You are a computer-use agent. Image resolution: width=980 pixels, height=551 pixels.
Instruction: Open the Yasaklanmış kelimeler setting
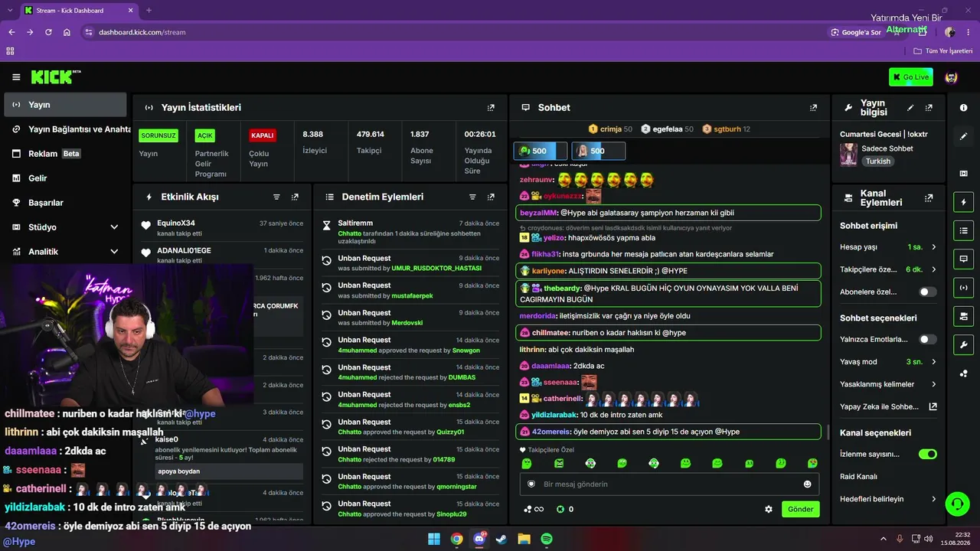[888, 384]
